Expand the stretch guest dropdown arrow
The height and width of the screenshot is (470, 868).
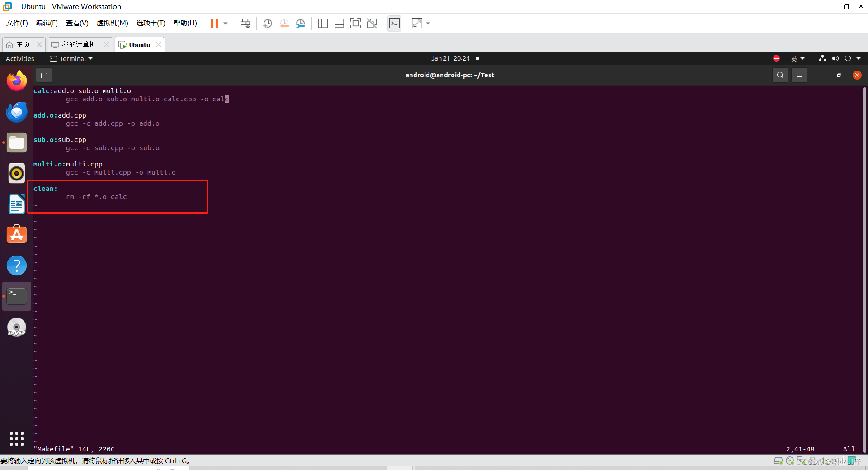(x=428, y=23)
